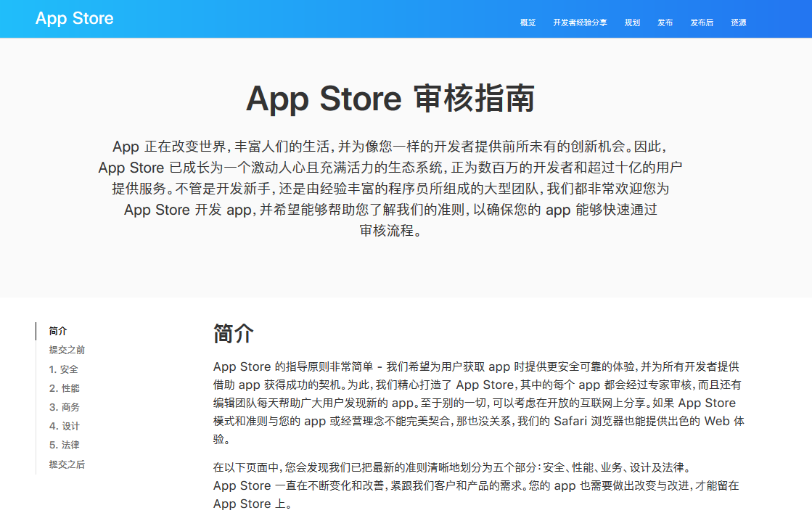The image size is (812, 521).
Task: Click the 简介 section heading in content
Action: 233,334
